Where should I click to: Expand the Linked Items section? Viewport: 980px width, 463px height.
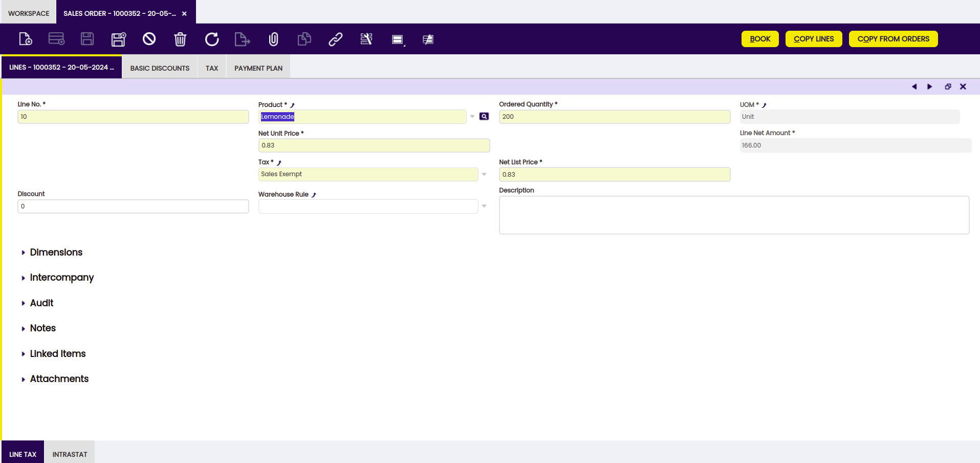tap(53, 354)
